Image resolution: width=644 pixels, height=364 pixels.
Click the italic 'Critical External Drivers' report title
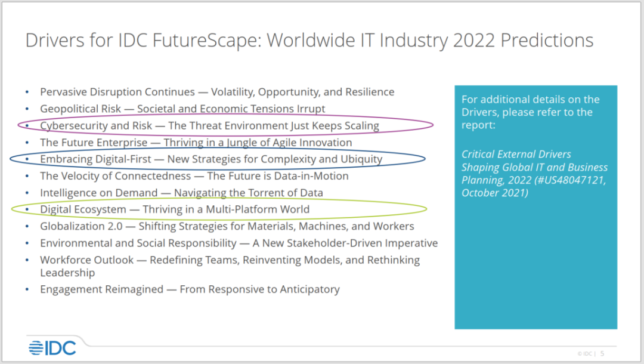pyautogui.click(x=534, y=174)
